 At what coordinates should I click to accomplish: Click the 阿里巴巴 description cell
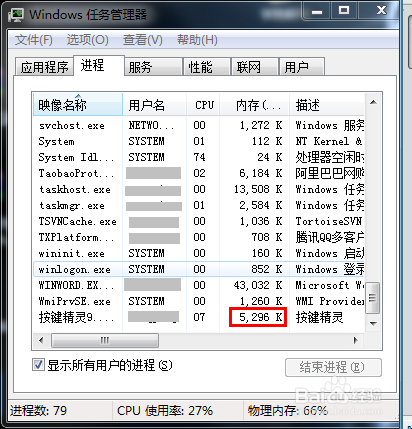tap(330, 173)
